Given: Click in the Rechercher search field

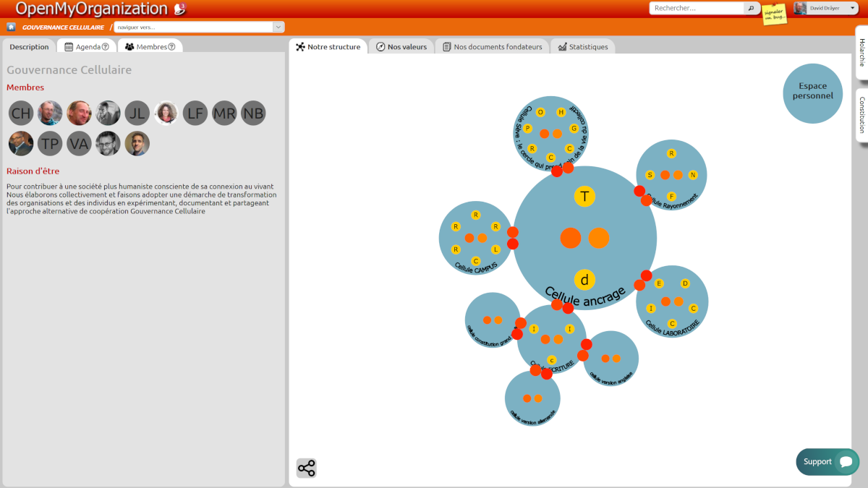Looking at the screenshot, I should [x=697, y=8].
